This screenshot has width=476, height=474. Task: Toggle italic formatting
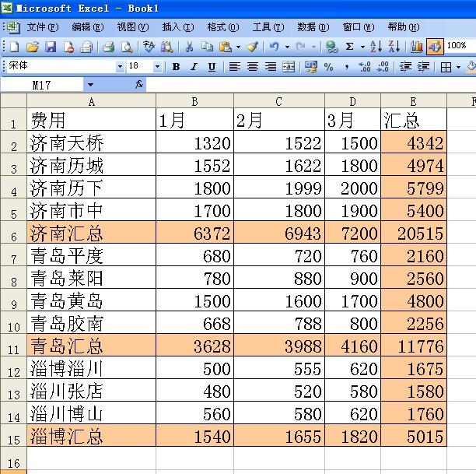point(194,66)
